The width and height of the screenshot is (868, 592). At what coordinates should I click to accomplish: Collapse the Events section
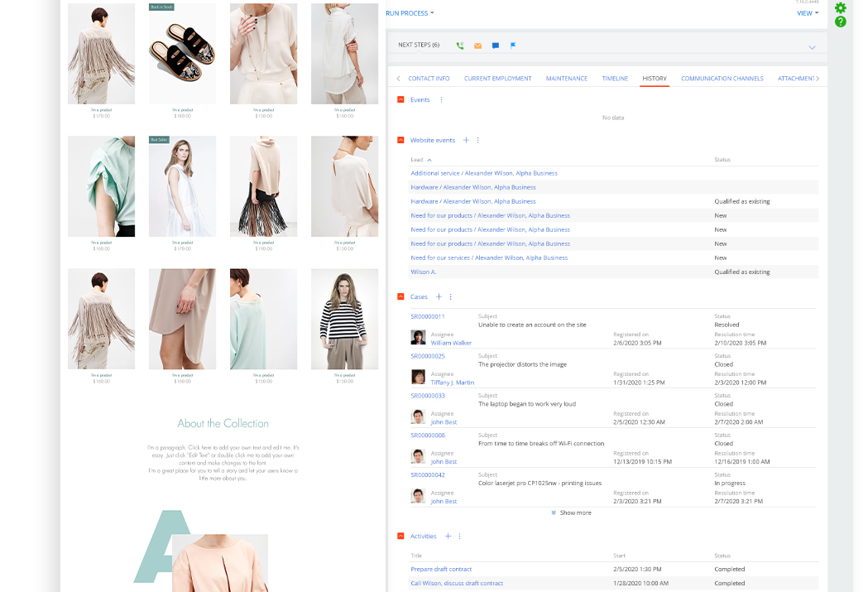400,99
